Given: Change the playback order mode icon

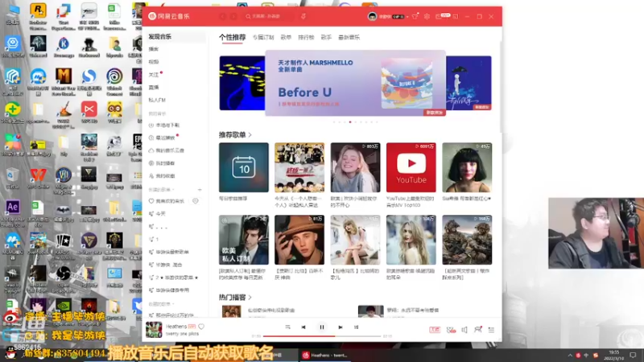Looking at the screenshot, I should [287, 327].
